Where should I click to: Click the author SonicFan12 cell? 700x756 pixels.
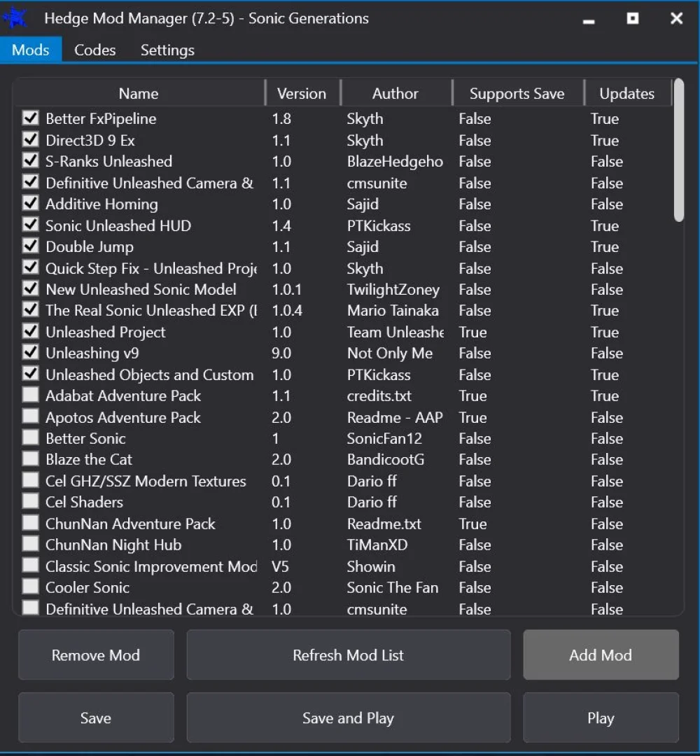[384, 438]
